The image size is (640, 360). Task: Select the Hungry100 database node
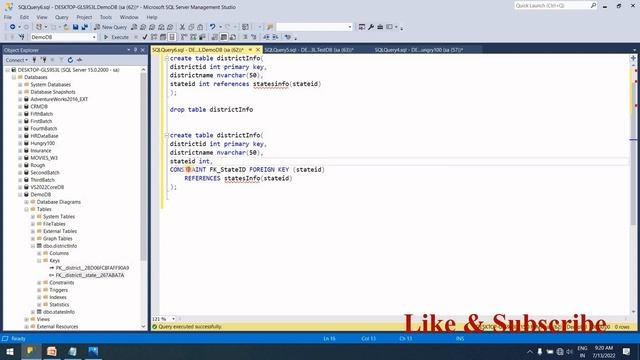42,143
